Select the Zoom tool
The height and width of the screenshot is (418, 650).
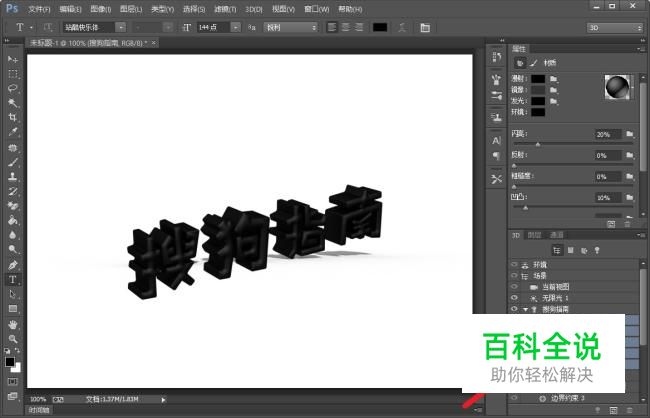tap(13, 339)
